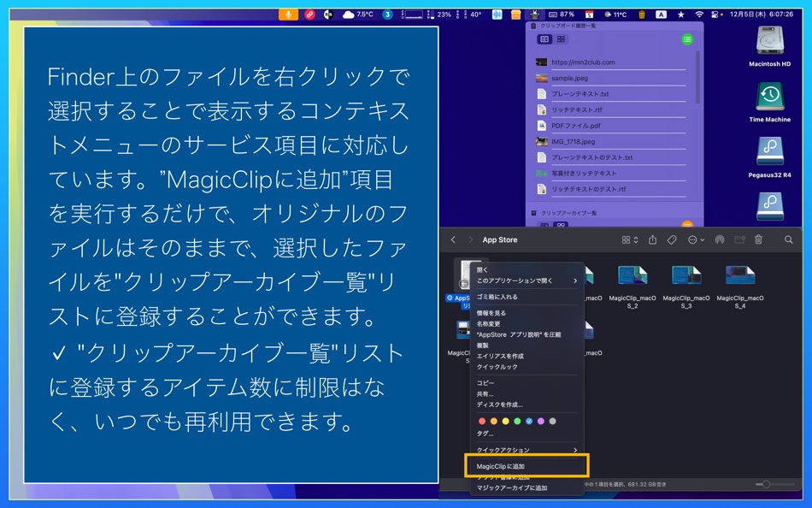
Task: Click the MagicClip magic hat menu bar icon
Action: tap(535, 15)
